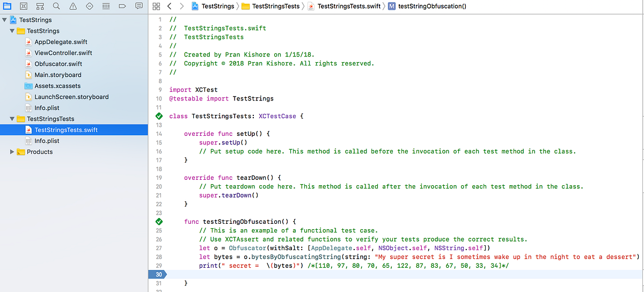644x292 pixels.
Task: Open the Test navigator diamond icon
Action: [x=90, y=6]
